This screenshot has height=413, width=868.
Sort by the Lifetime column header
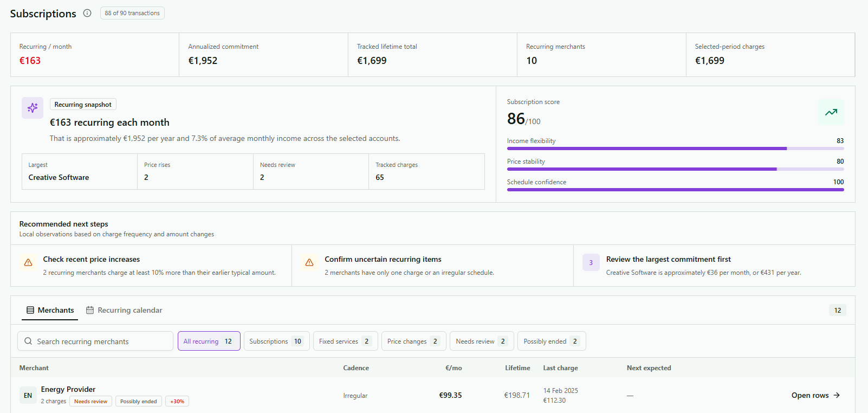[x=517, y=367]
